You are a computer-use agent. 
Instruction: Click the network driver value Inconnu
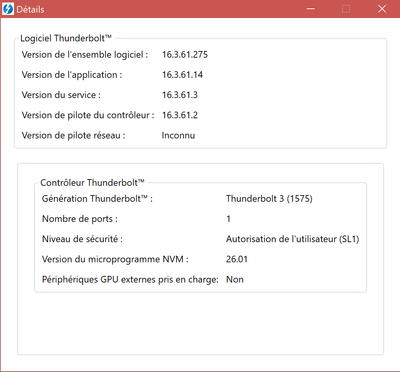178,135
